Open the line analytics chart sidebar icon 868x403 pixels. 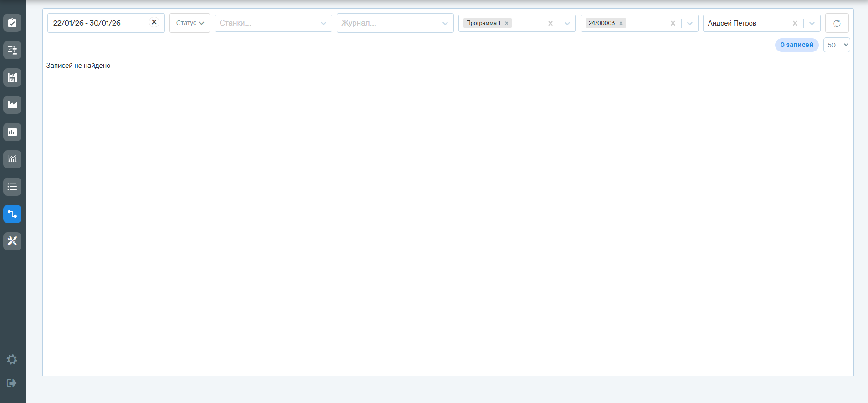[x=12, y=159]
